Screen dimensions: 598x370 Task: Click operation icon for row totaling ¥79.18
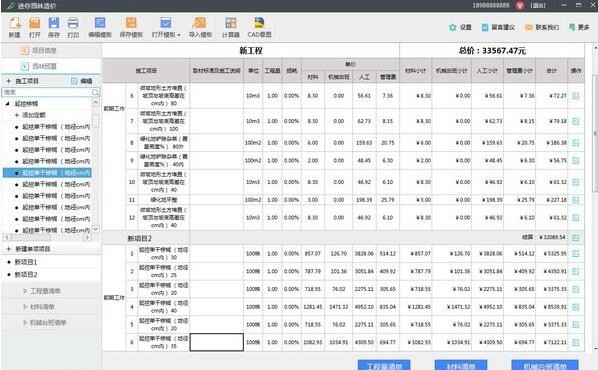(x=576, y=121)
